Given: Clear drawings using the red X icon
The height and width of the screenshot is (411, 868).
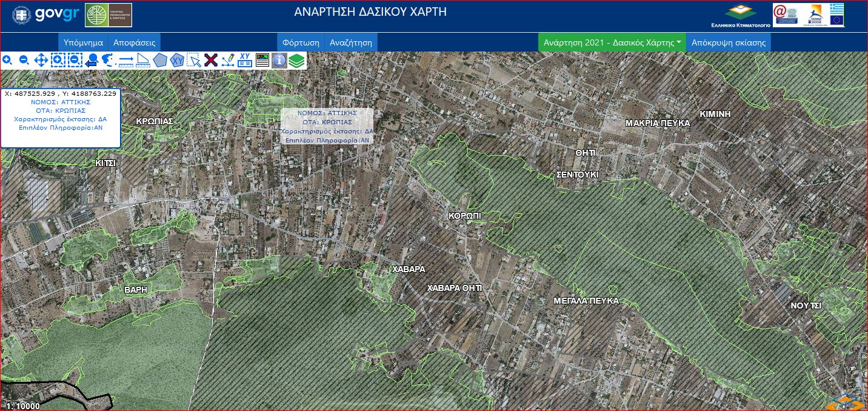Looking at the screenshot, I should click(210, 60).
